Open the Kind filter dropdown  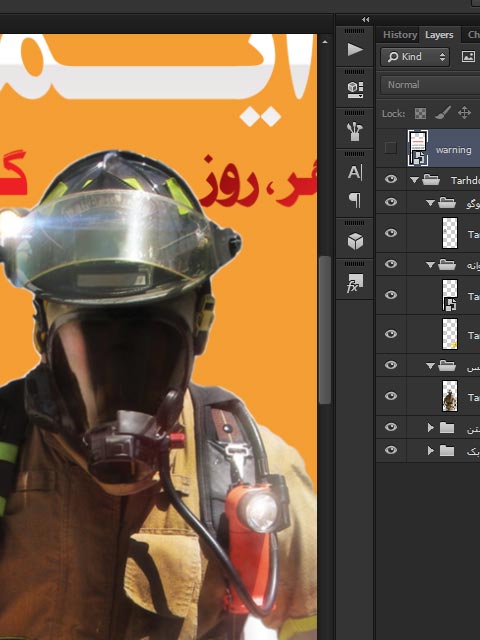click(x=415, y=57)
